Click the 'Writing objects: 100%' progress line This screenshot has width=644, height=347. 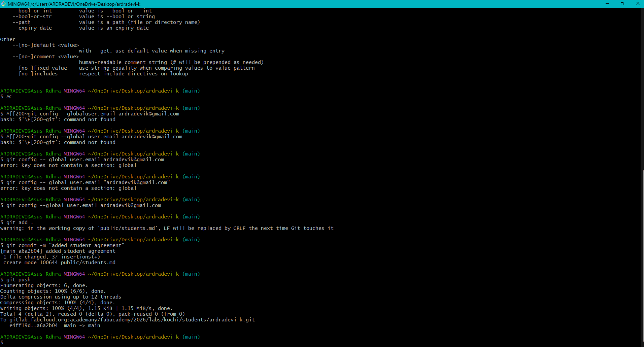86,308
